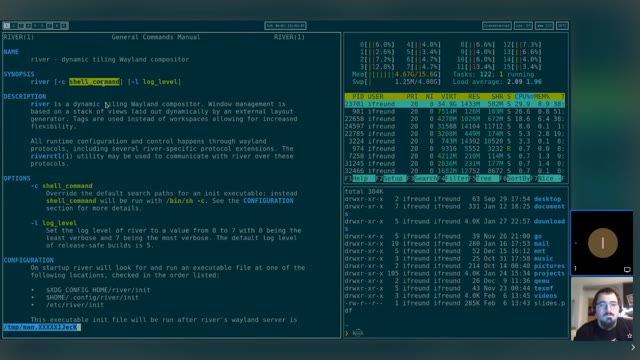Select htop process row with PID 22785

tap(455, 134)
